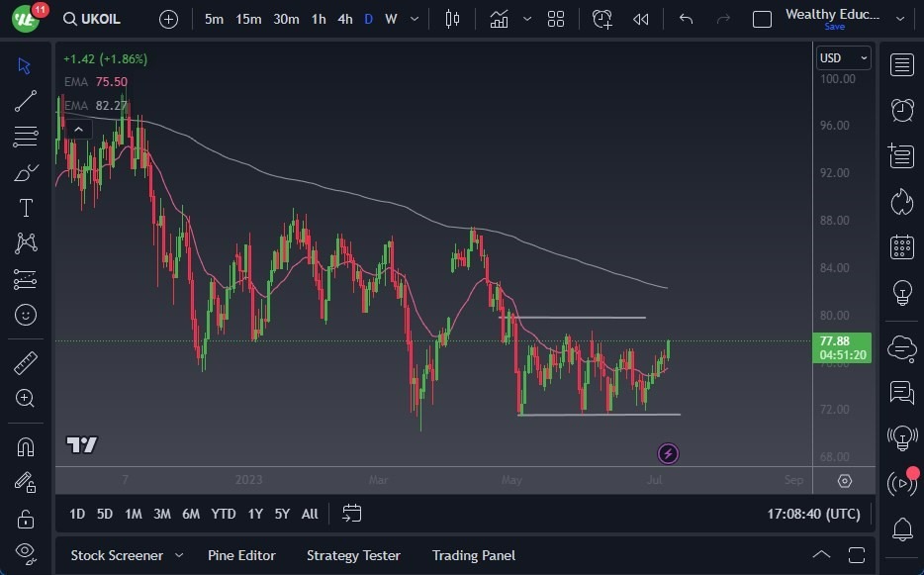This screenshot has height=575, width=924.
Task: Open the economic calendar panel
Action: pos(901,246)
